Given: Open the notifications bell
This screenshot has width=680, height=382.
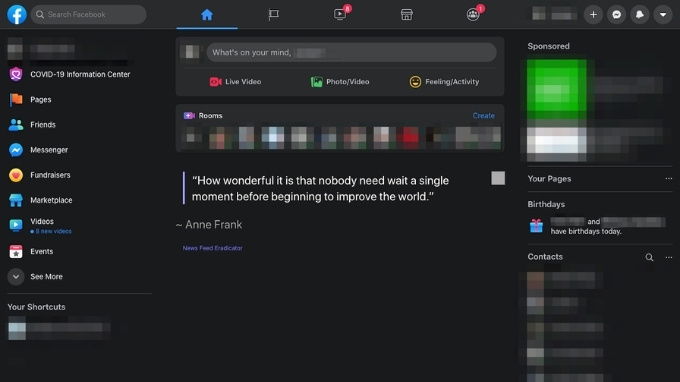Looking at the screenshot, I should pyautogui.click(x=640, y=15).
